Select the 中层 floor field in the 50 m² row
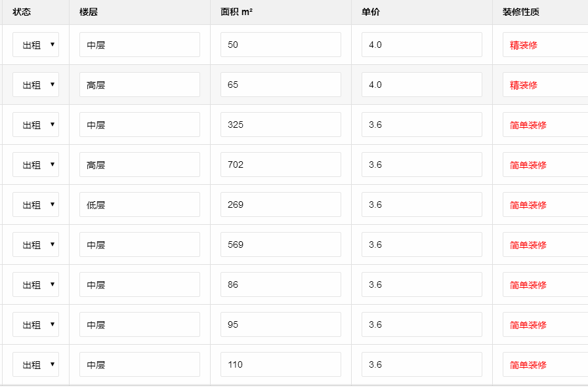The width and height of the screenshot is (588, 388). pyautogui.click(x=139, y=45)
